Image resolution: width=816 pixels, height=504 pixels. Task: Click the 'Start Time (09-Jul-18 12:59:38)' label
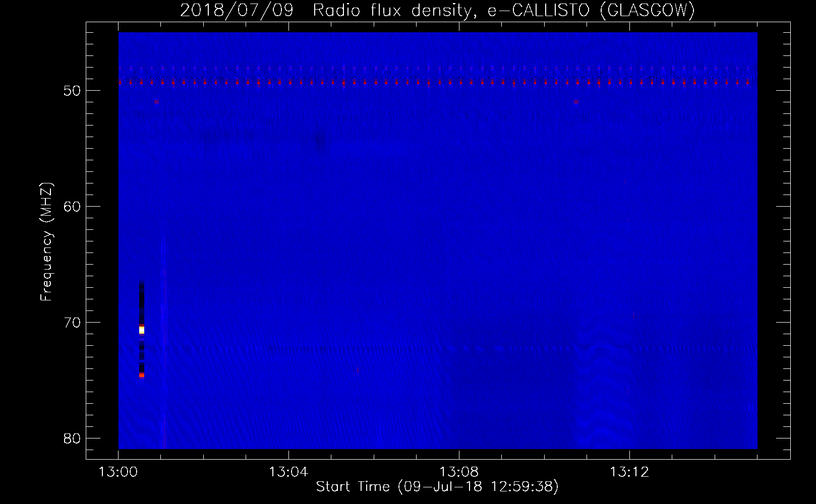point(437,487)
